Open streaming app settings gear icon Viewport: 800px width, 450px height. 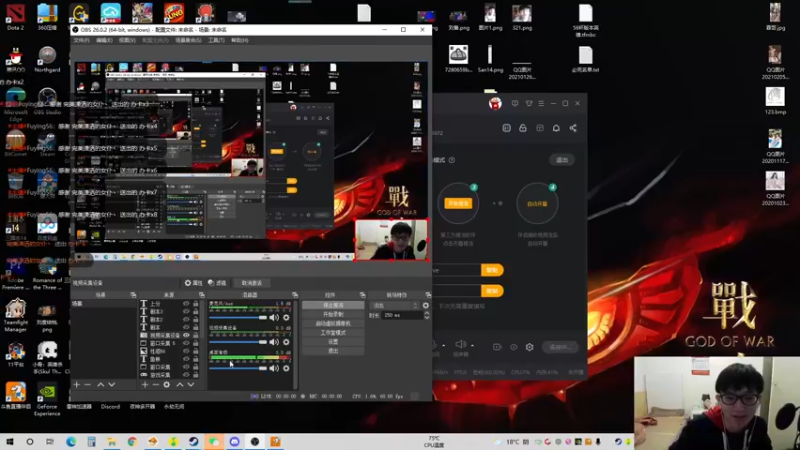pos(530,347)
